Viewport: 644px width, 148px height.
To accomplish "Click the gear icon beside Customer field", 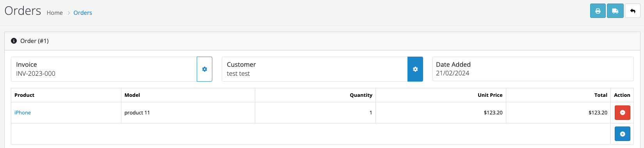I will (x=415, y=69).
